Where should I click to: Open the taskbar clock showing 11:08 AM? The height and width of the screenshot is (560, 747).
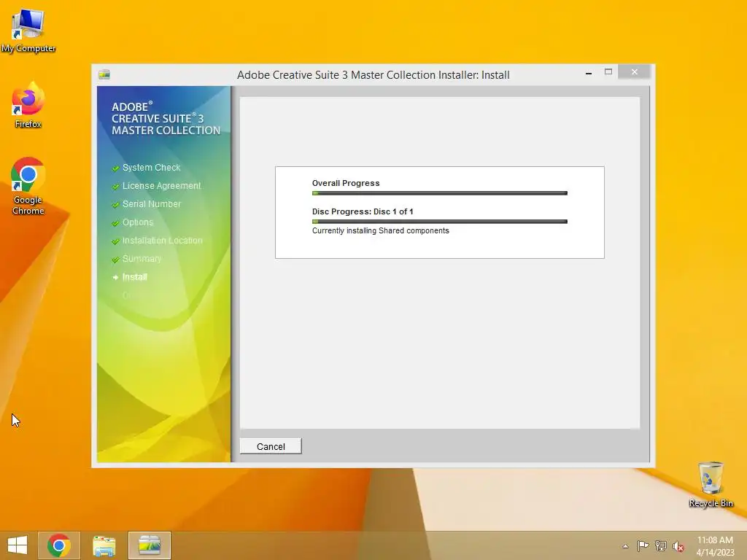(715, 545)
